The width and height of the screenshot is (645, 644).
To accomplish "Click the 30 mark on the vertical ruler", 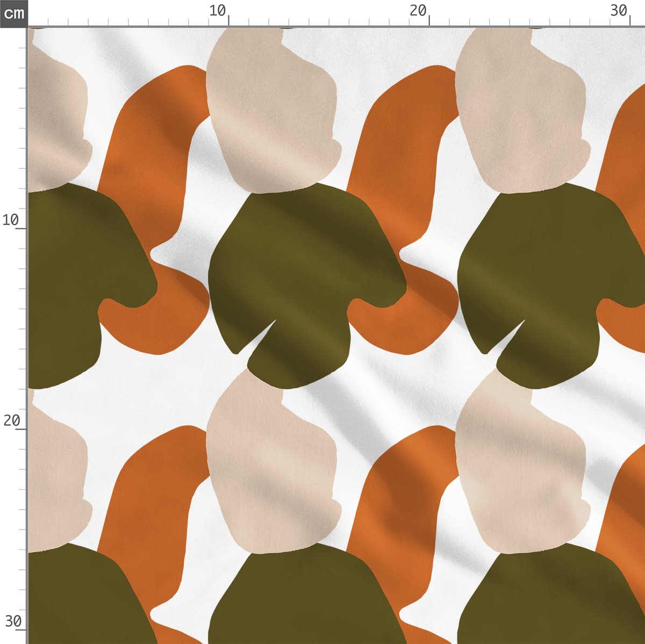I will click(13, 621).
